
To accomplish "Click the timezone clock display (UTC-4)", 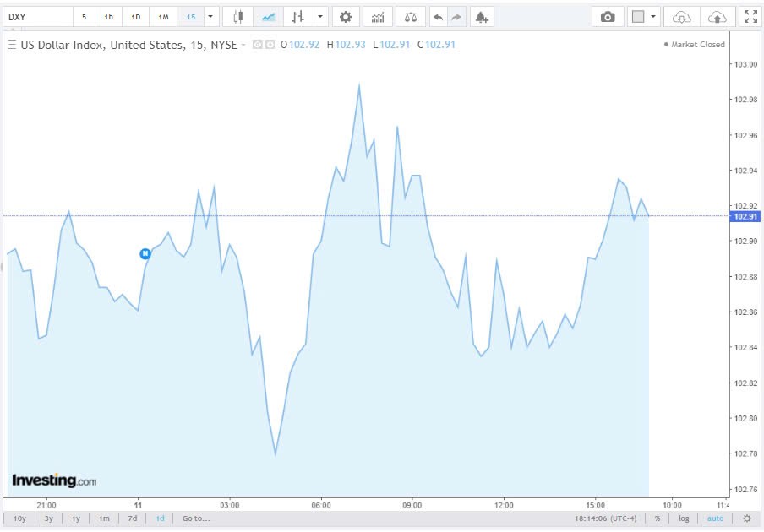I will [607, 518].
